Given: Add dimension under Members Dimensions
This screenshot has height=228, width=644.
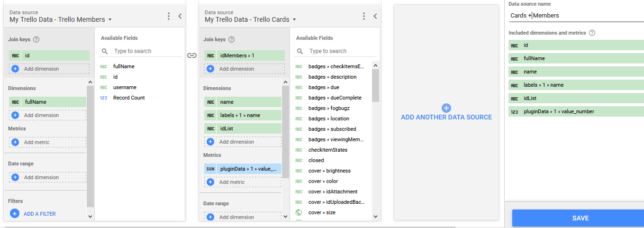Looking at the screenshot, I should [x=47, y=115].
